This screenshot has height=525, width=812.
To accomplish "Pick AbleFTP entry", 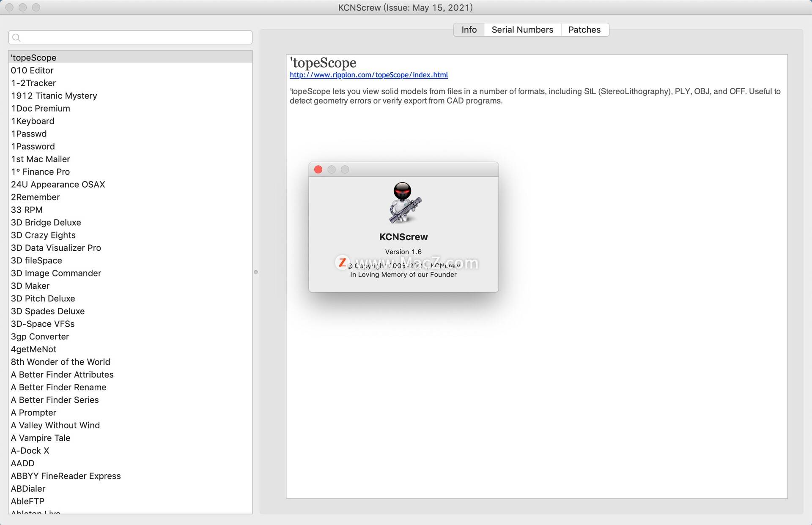I will (x=130, y=501).
